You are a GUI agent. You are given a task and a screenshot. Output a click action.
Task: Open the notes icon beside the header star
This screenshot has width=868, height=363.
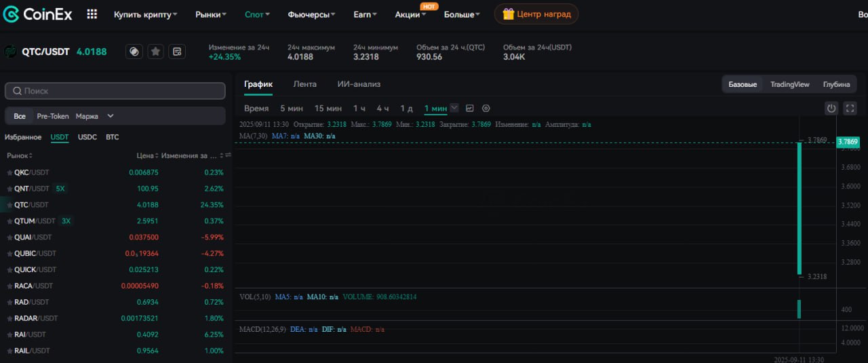click(178, 52)
